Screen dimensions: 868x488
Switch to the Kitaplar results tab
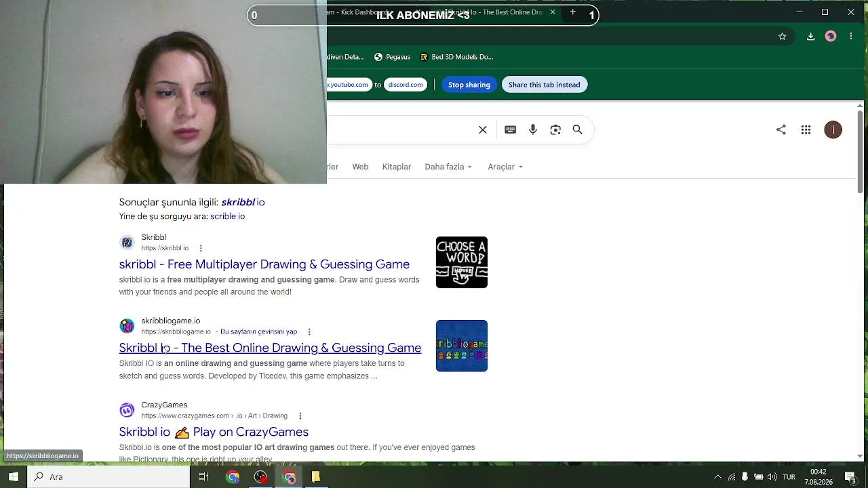click(x=397, y=167)
